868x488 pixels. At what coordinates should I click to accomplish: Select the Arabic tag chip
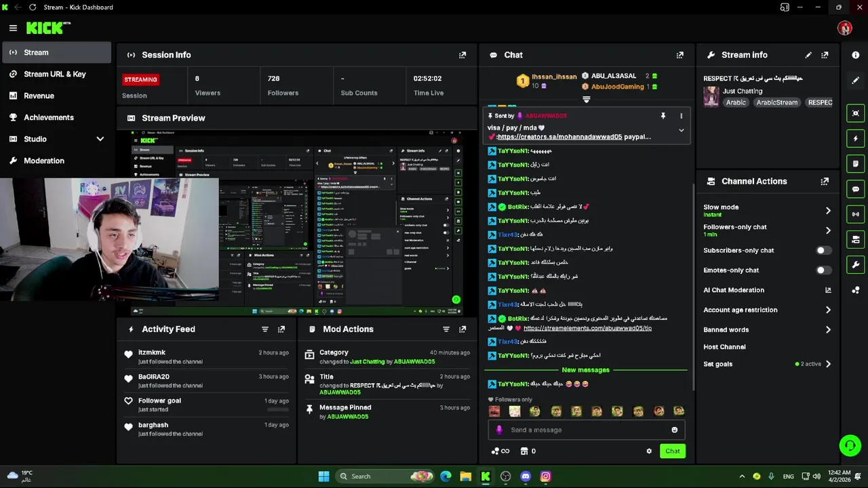point(736,103)
